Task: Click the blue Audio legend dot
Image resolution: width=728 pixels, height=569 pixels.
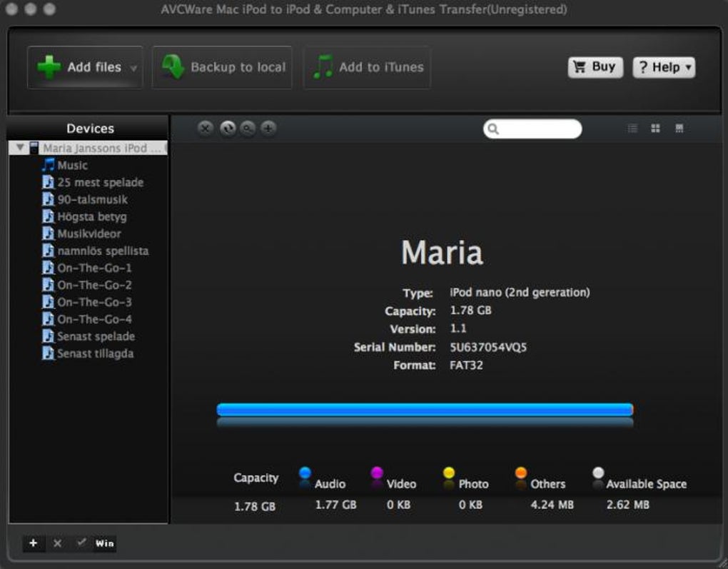Action: click(305, 473)
